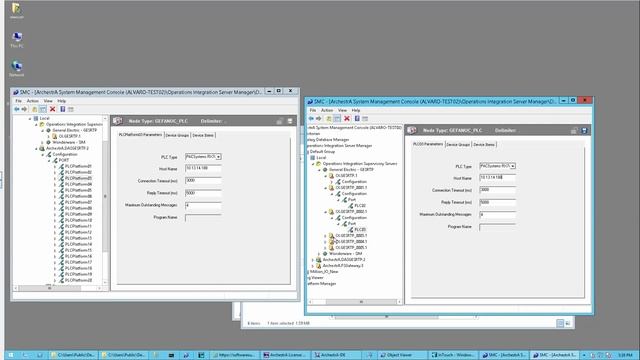Open This PC desktop icon
Viewport: 640px width, 360px height.
(x=17, y=40)
